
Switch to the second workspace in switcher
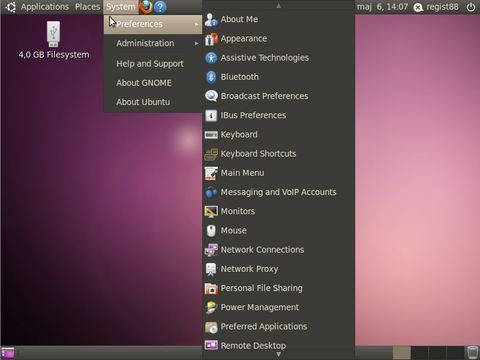tap(419, 353)
